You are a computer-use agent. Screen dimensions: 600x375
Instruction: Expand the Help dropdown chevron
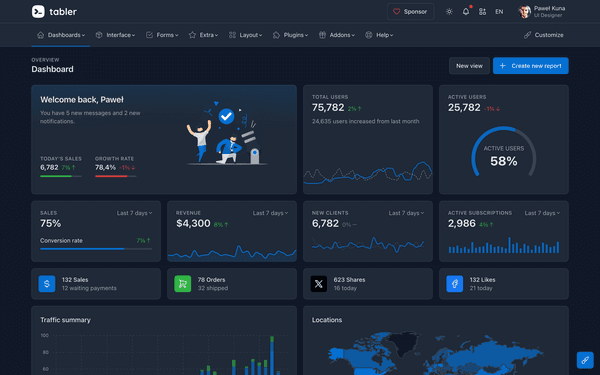tap(391, 35)
